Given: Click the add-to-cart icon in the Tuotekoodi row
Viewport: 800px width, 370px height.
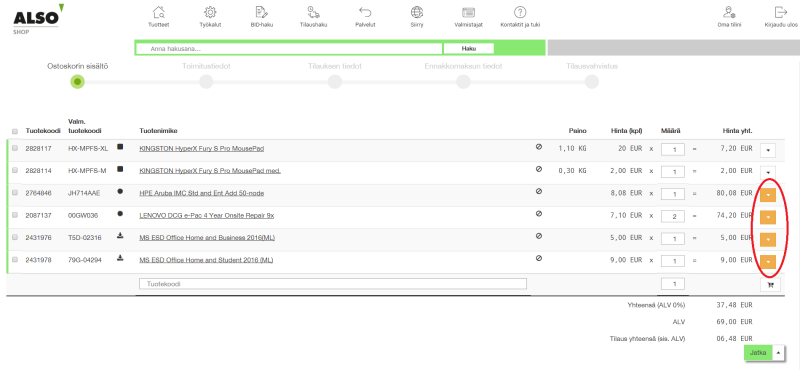Looking at the screenshot, I should (x=770, y=285).
